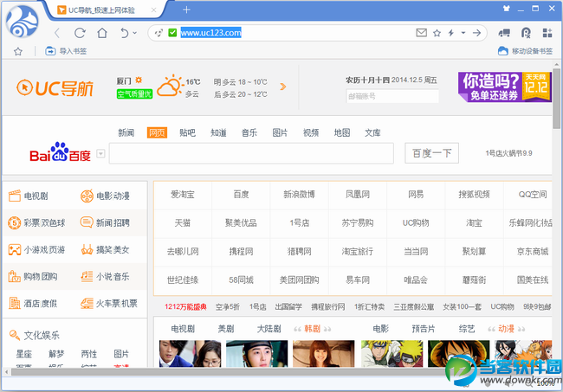Select the 贴吧 search tab
The image size is (563, 392).
(x=187, y=132)
